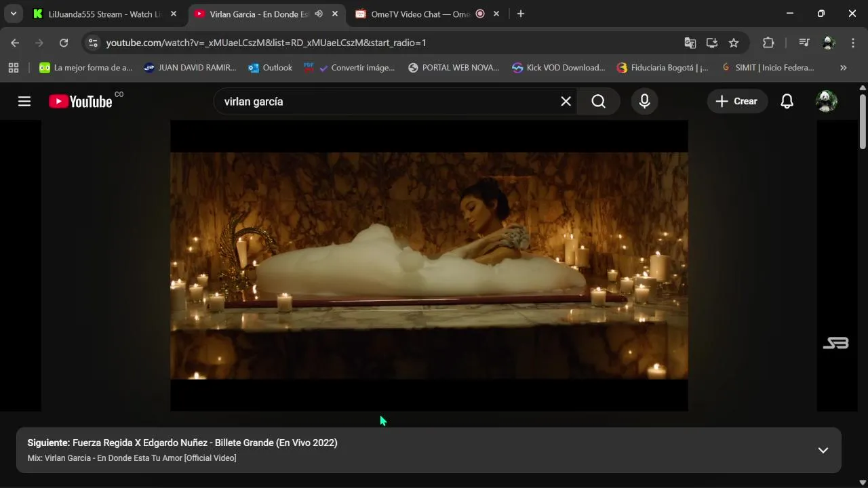Click the Crear button

point(737,102)
